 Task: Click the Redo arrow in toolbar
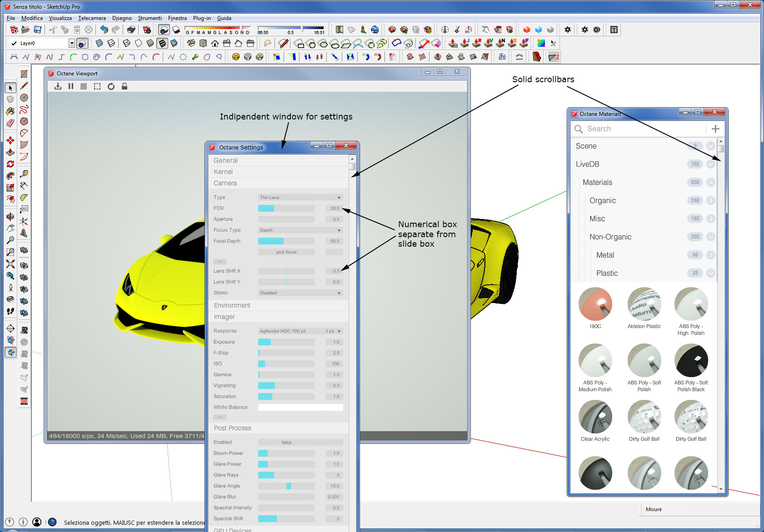[x=116, y=30]
